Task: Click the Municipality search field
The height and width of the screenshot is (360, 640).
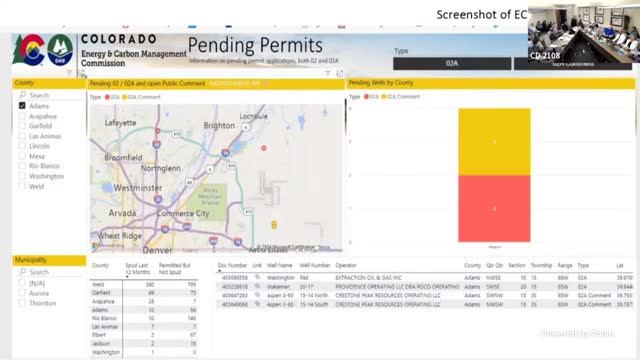Action: pos(50,272)
